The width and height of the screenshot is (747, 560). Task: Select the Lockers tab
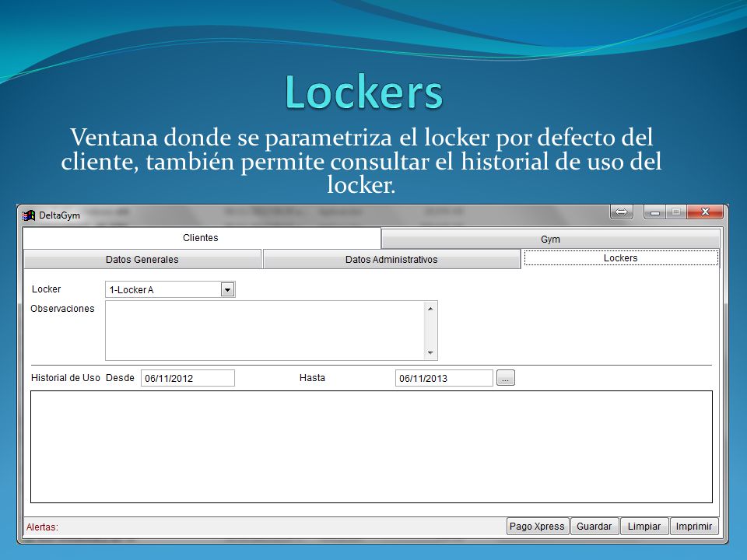point(620,257)
